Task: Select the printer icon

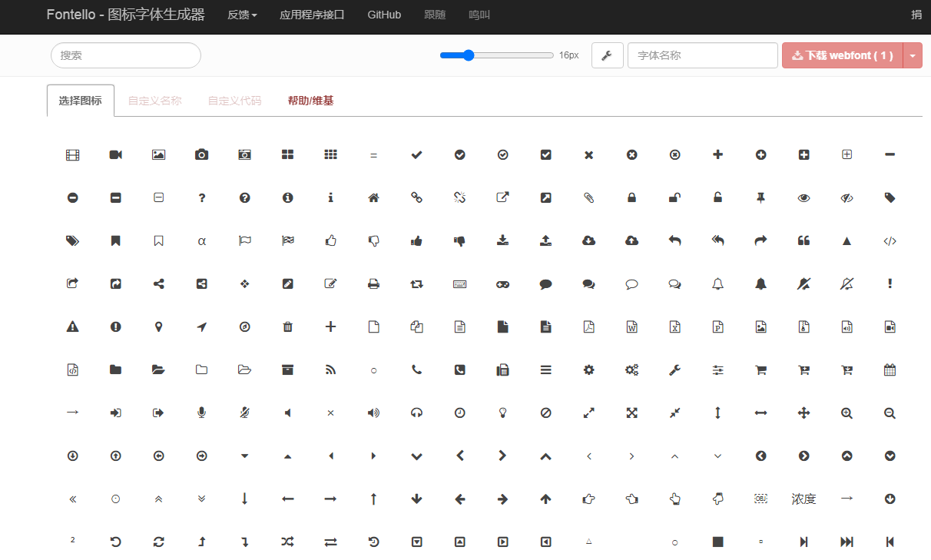Action: [x=374, y=283]
